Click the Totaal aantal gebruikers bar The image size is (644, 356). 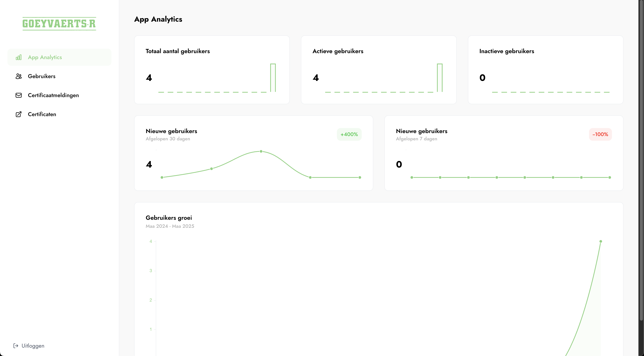click(x=273, y=78)
